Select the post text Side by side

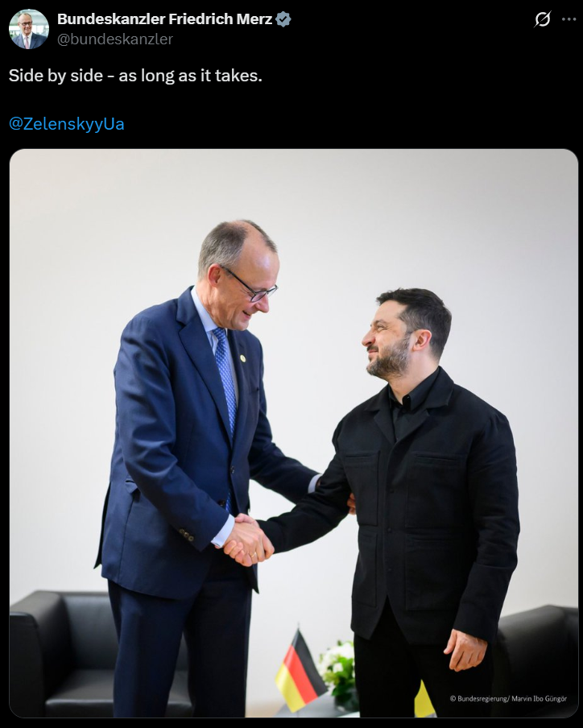coord(56,76)
